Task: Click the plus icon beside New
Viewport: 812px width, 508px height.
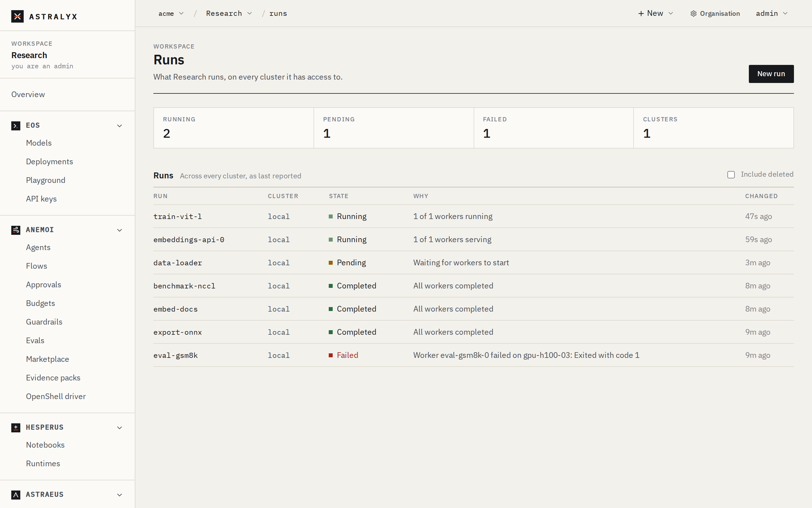Action: 641,14
